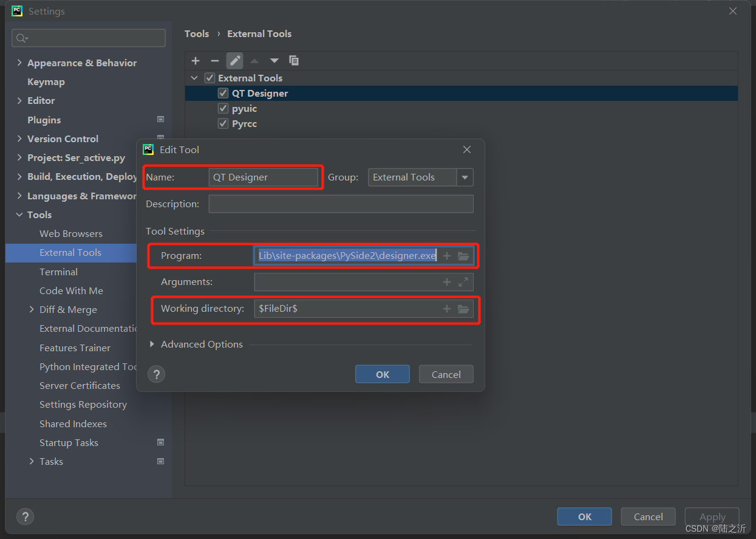
Task: Click project-level icon beside Plugins
Action: tap(160, 119)
